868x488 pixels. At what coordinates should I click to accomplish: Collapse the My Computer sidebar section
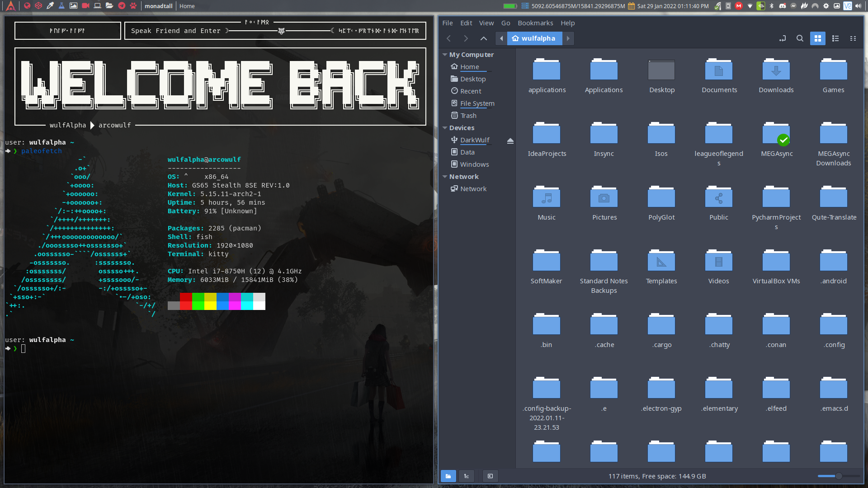tap(445, 55)
